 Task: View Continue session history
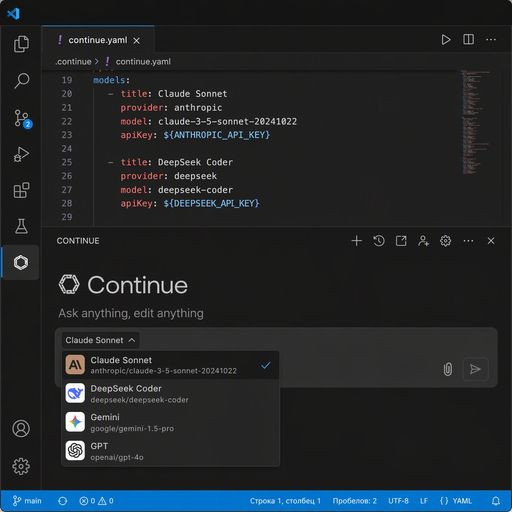point(379,241)
